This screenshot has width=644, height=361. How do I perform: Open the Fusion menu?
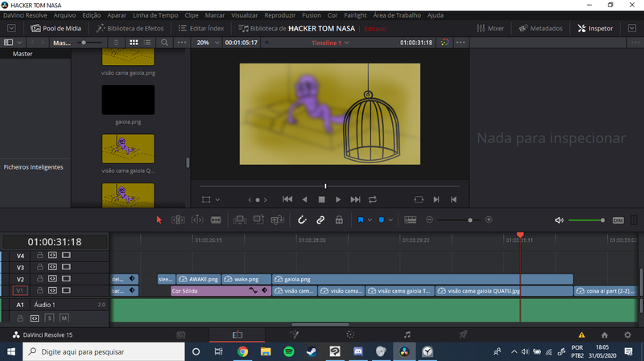tap(312, 15)
